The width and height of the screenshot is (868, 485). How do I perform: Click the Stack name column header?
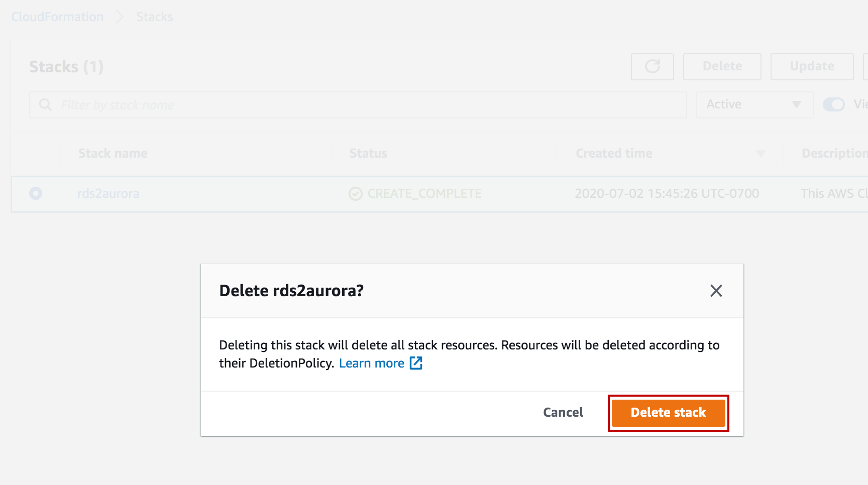[113, 154]
